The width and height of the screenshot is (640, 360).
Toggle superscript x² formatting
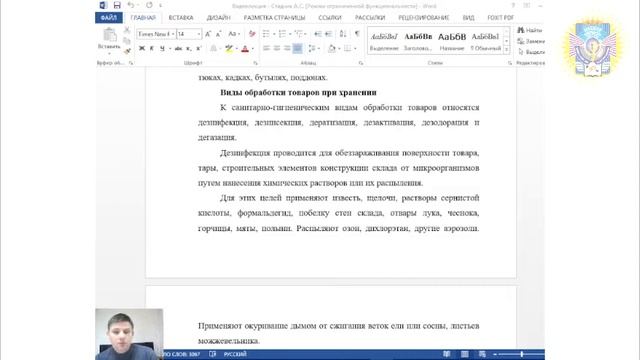(199, 49)
